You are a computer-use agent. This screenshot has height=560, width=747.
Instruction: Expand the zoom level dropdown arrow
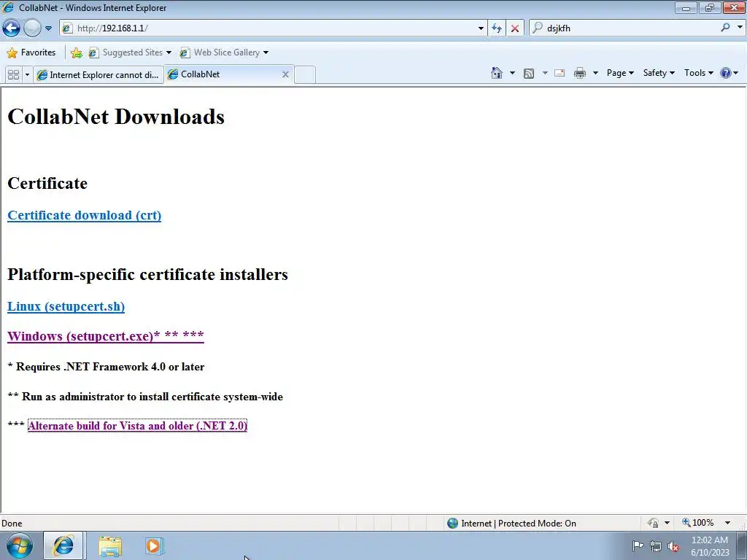[x=727, y=523]
